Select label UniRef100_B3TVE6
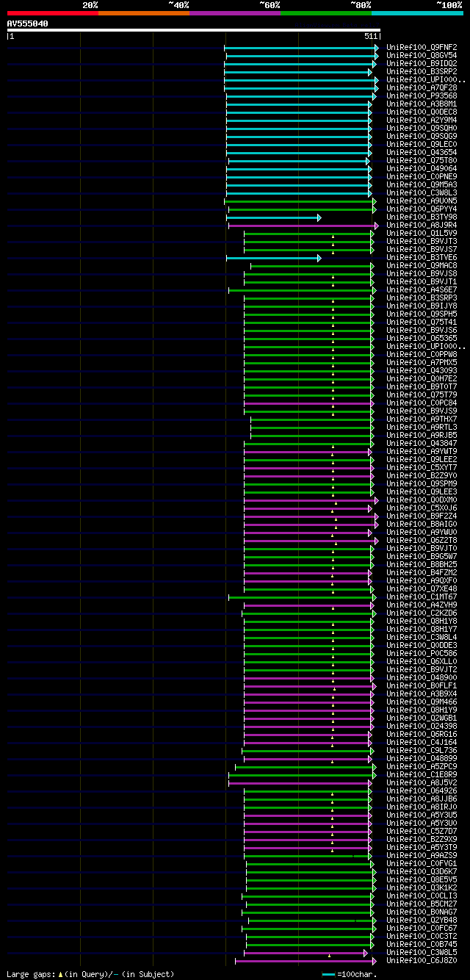The width and height of the screenshot is (470, 980). click(422, 257)
